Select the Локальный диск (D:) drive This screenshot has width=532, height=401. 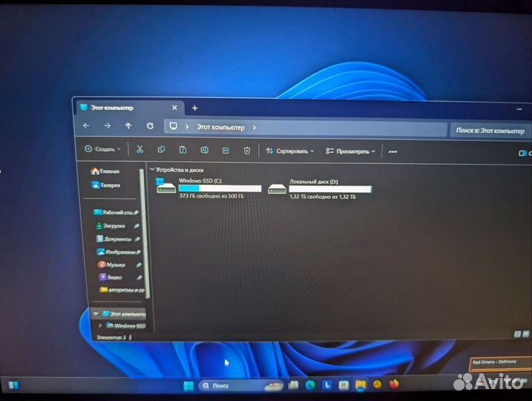point(320,189)
